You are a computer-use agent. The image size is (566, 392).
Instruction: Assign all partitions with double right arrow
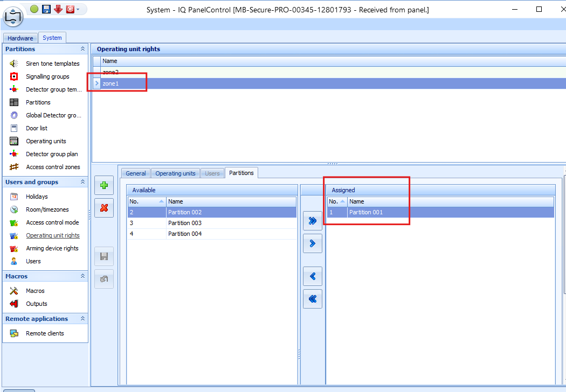[313, 221]
